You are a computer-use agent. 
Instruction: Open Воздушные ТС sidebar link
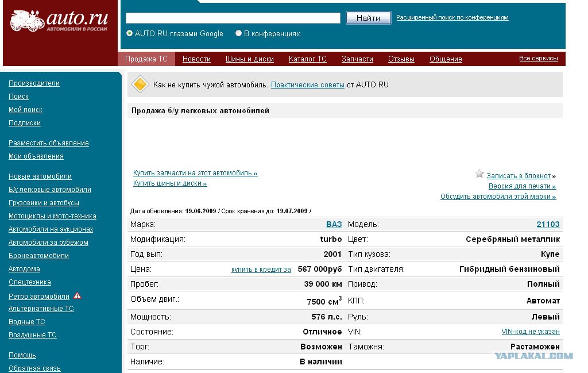point(33,334)
